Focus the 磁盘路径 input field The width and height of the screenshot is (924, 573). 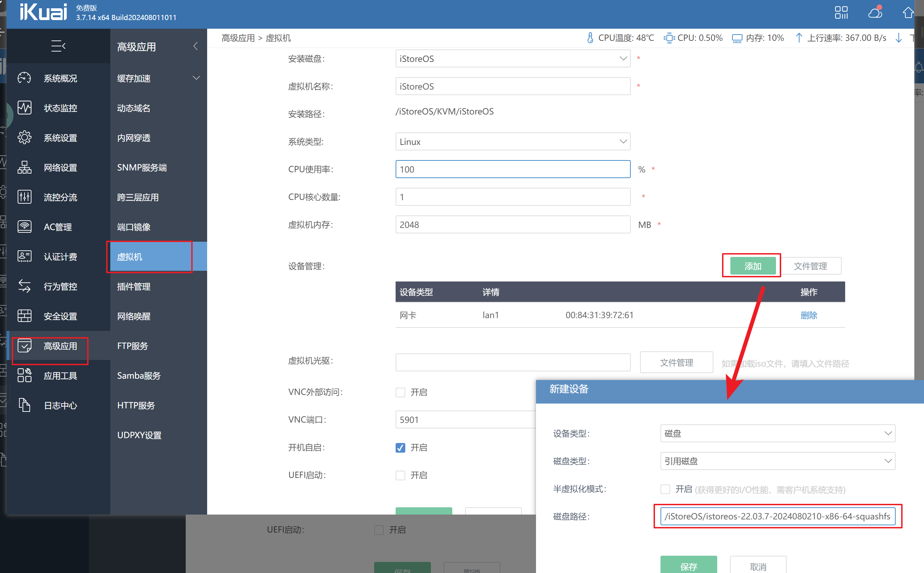tap(777, 516)
